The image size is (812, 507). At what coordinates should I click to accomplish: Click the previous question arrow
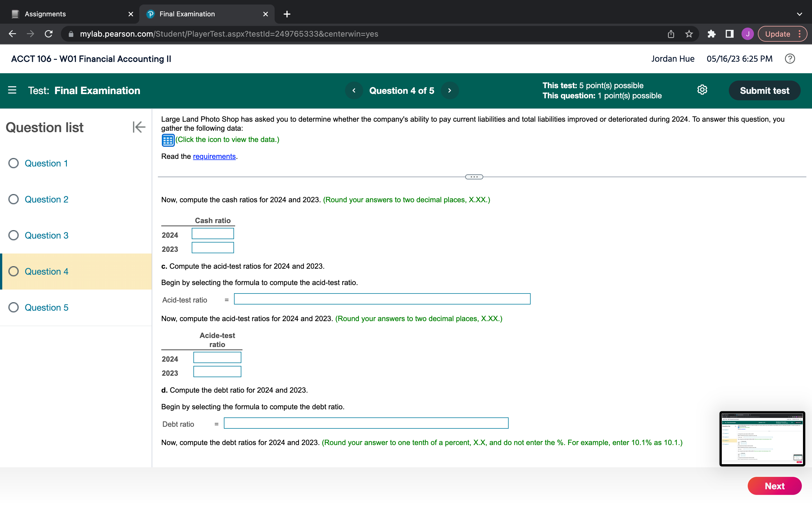click(353, 90)
